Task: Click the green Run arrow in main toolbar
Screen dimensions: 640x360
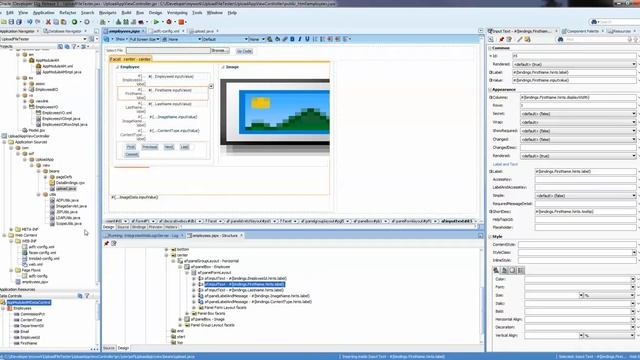Action: coord(156,22)
